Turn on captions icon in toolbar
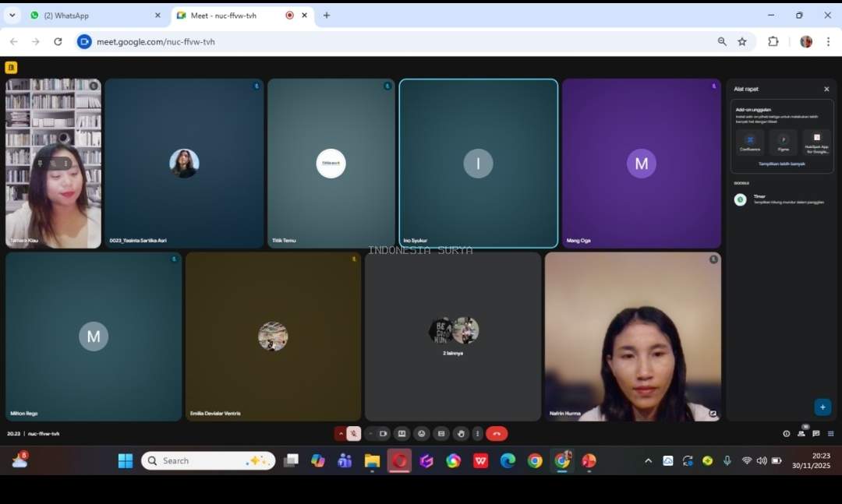The height and width of the screenshot is (504, 842). [441, 434]
